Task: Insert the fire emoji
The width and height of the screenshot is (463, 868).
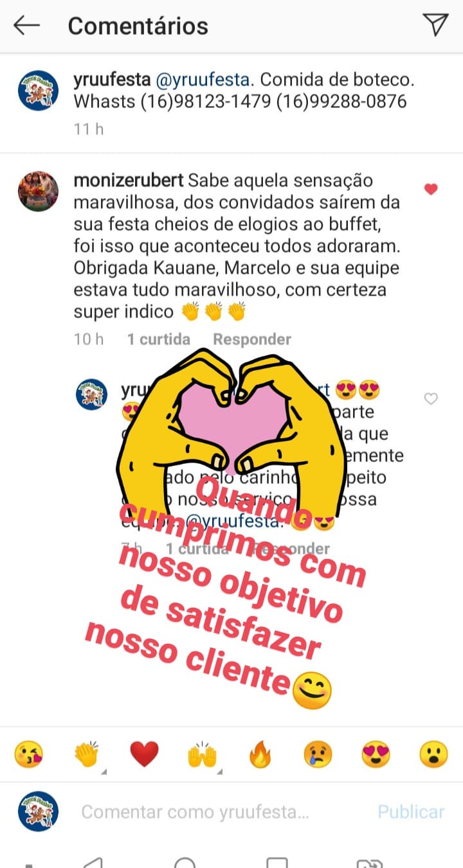Action: pos(260,755)
